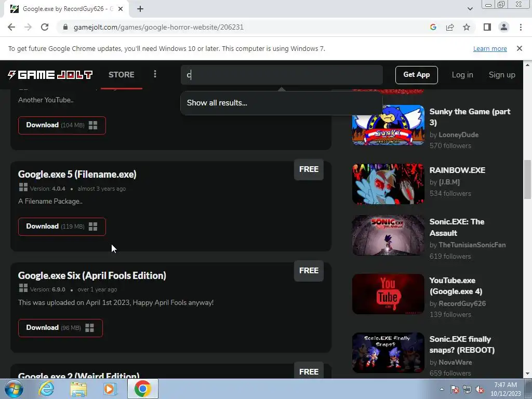Expand the tab search chevron

point(470,9)
